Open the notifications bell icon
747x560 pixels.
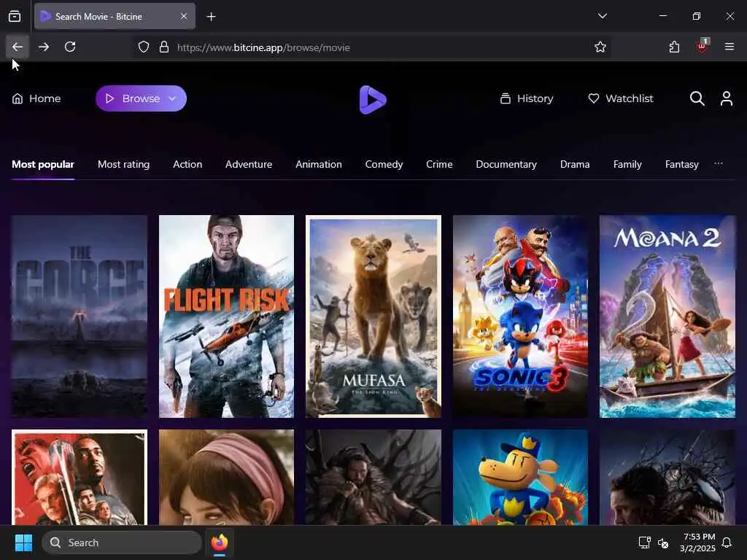[x=727, y=542]
